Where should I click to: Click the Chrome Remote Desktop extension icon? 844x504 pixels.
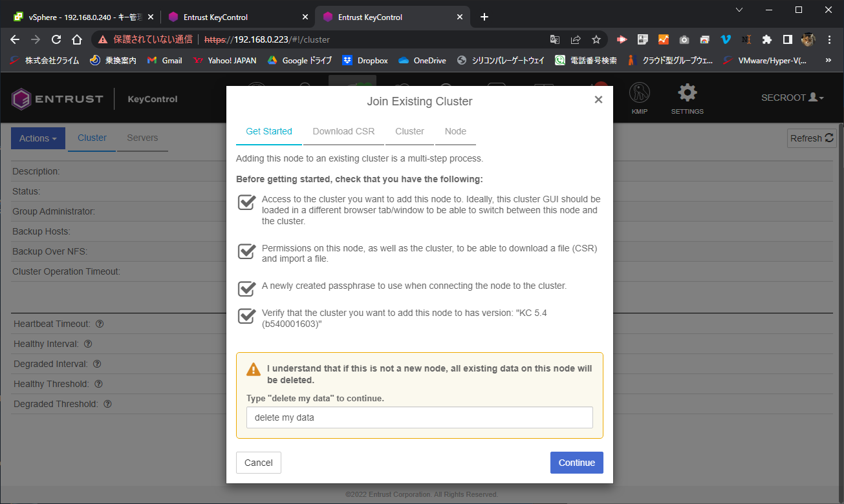[x=704, y=39]
